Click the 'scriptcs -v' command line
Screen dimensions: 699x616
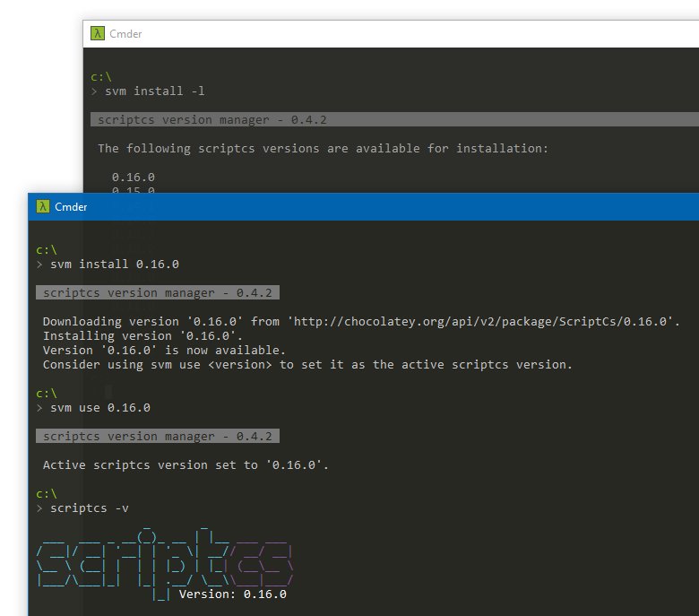pyautogui.click(x=90, y=508)
